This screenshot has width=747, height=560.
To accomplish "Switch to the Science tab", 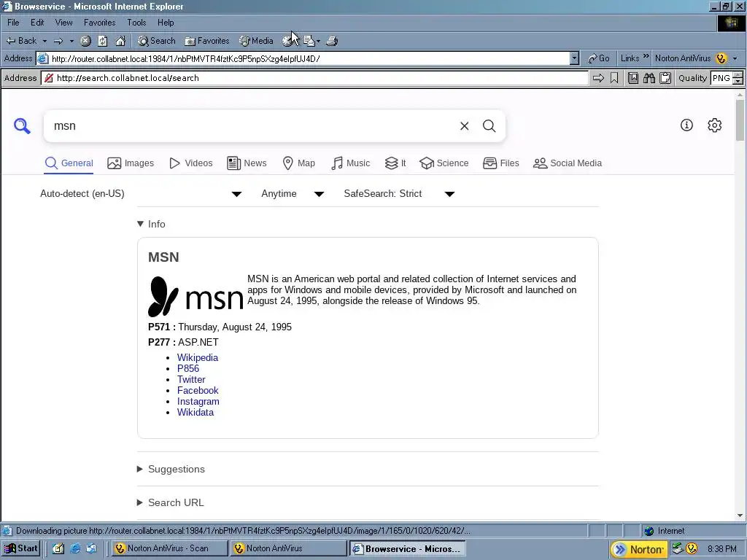I will click(444, 163).
